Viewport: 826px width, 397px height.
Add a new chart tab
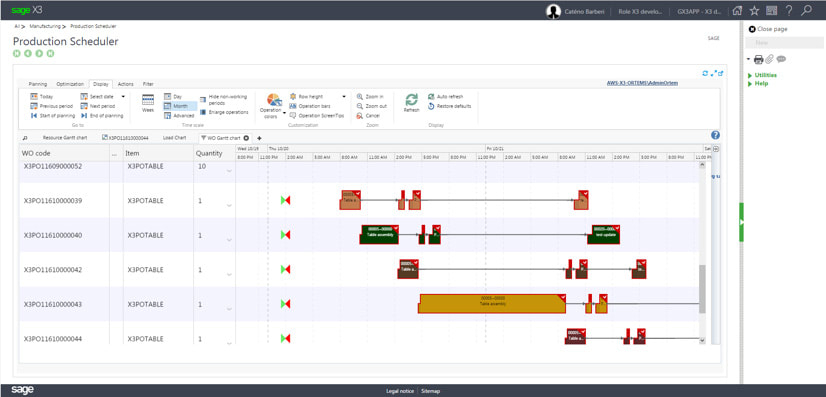259,138
